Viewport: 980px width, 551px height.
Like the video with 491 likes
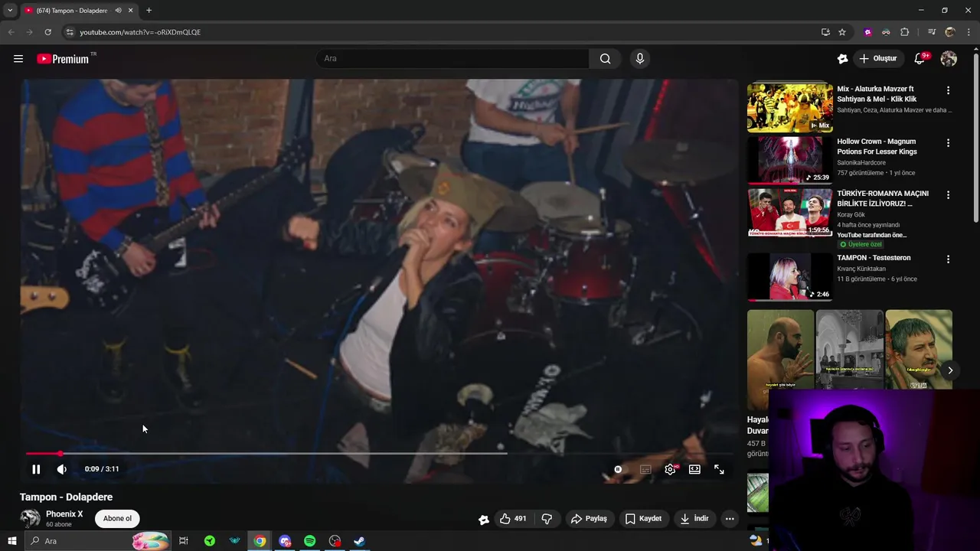click(x=513, y=519)
